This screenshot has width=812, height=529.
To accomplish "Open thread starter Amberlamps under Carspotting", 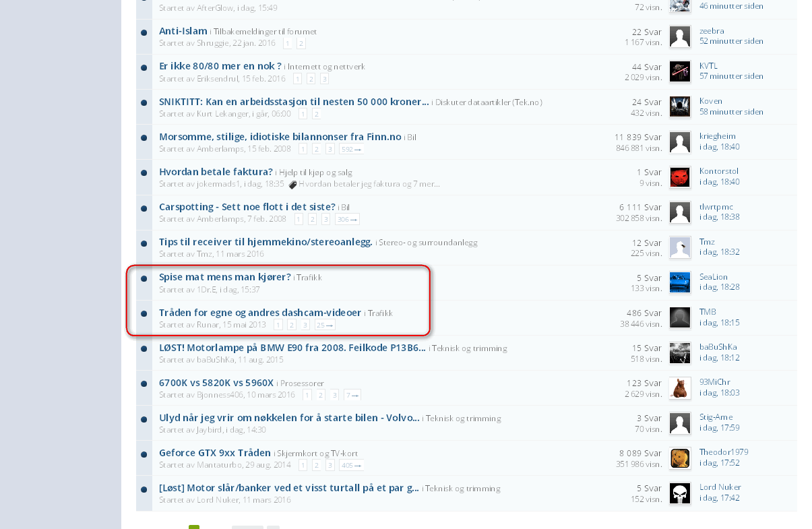I will pos(220,219).
